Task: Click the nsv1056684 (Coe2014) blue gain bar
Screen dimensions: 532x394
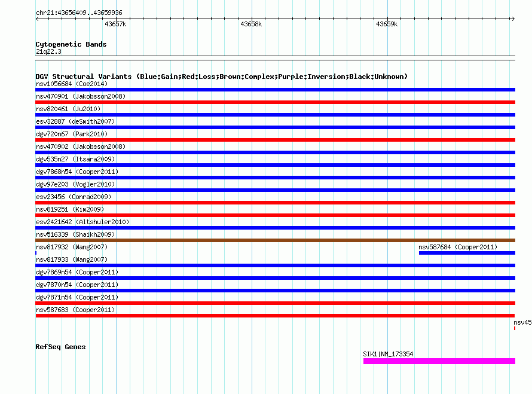Action: (275, 90)
